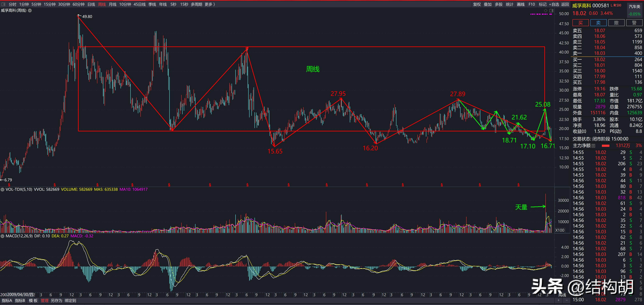Click the diamond marker icon at chart top-right

coord(546,11)
